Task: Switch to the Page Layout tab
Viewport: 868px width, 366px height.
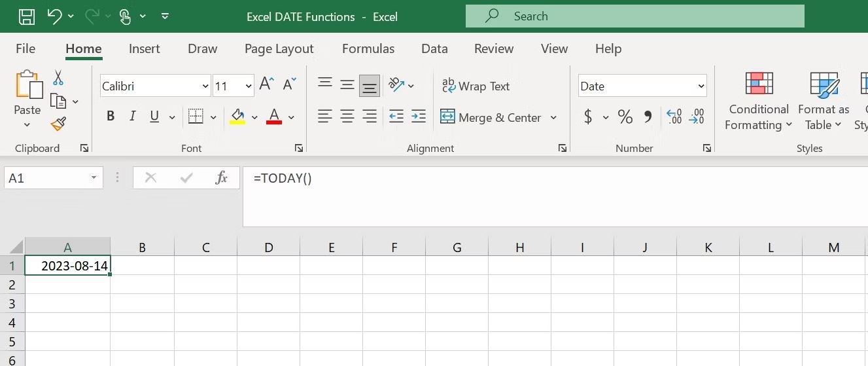Action: (x=279, y=48)
